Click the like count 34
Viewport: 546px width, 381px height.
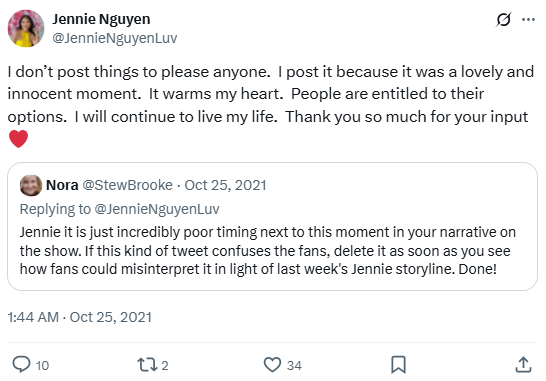[x=294, y=365]
